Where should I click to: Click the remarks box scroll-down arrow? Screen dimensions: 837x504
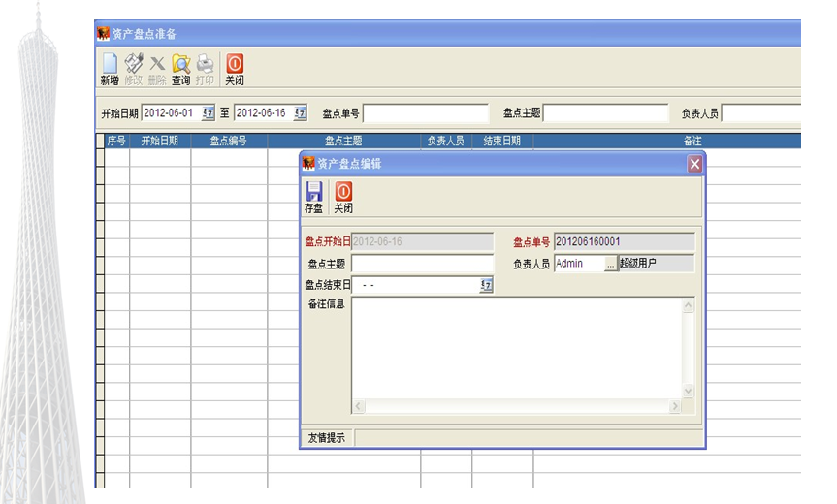(x=688, y=391)
